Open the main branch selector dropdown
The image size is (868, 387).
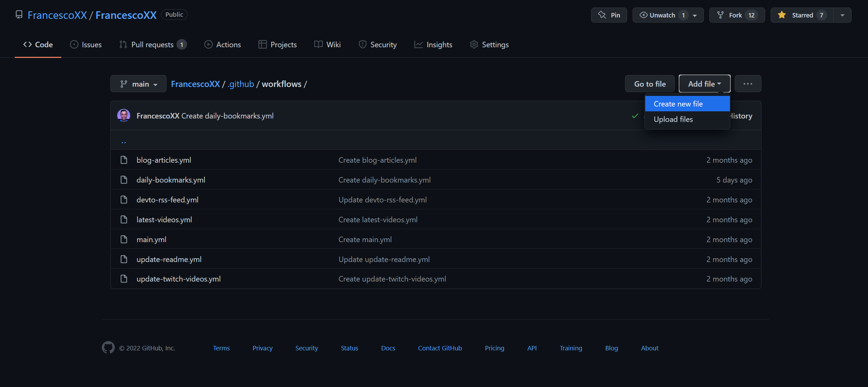tap(138, 84)
